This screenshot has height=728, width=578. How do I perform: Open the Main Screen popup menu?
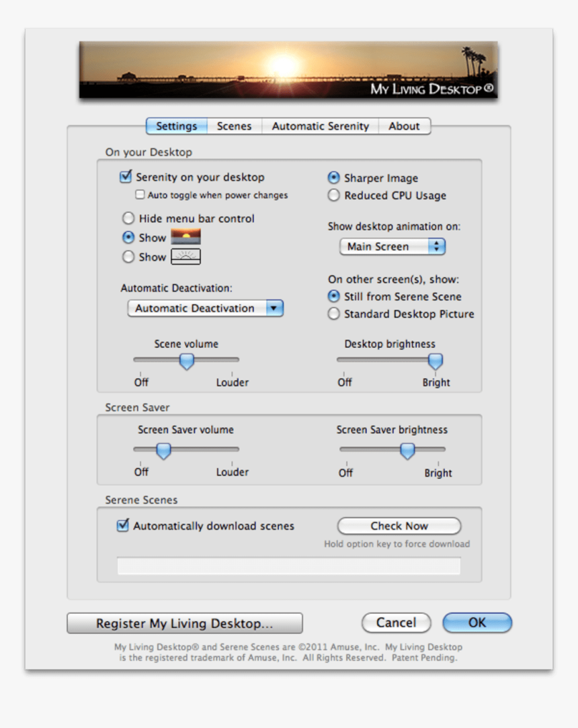(x=393, y=246)
